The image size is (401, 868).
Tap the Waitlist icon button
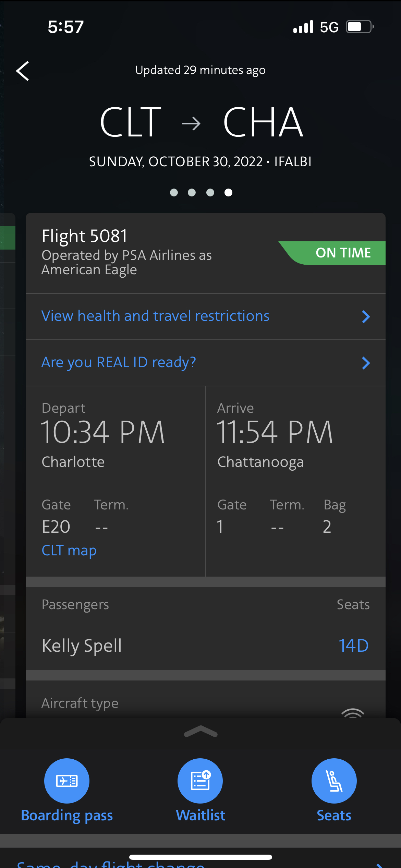(200, 781)
